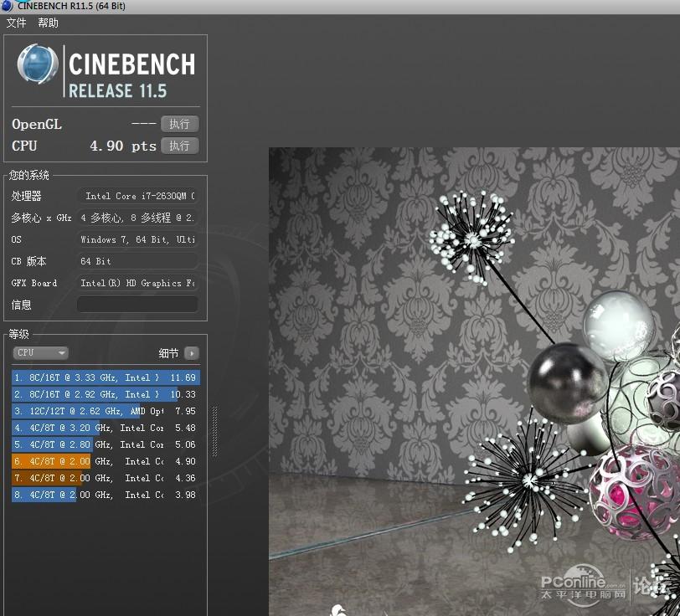
Task: Run the OpenGL test with 执行
Action: 180,124
